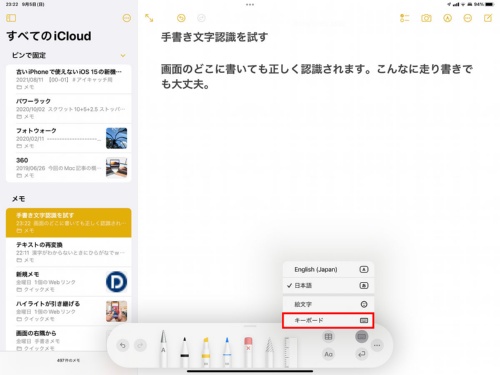
Task: Place cursor in the note body text
Action: (x=316, y=76)
